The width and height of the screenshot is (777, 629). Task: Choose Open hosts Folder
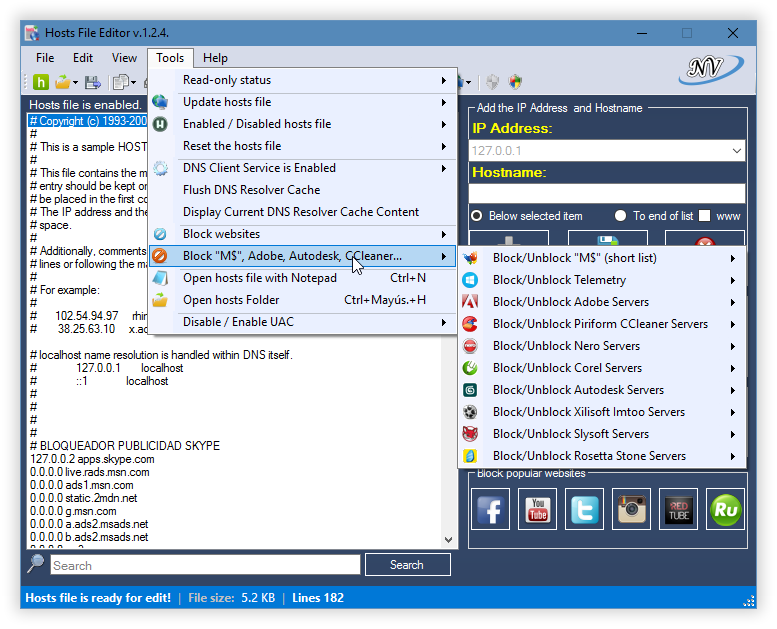tap(302, 300)
